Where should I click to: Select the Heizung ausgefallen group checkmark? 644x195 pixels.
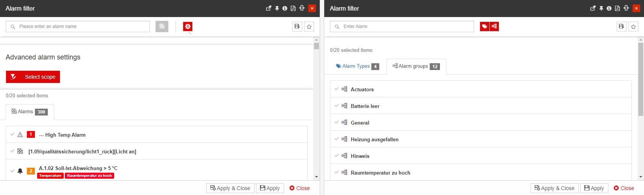point(336,139)
